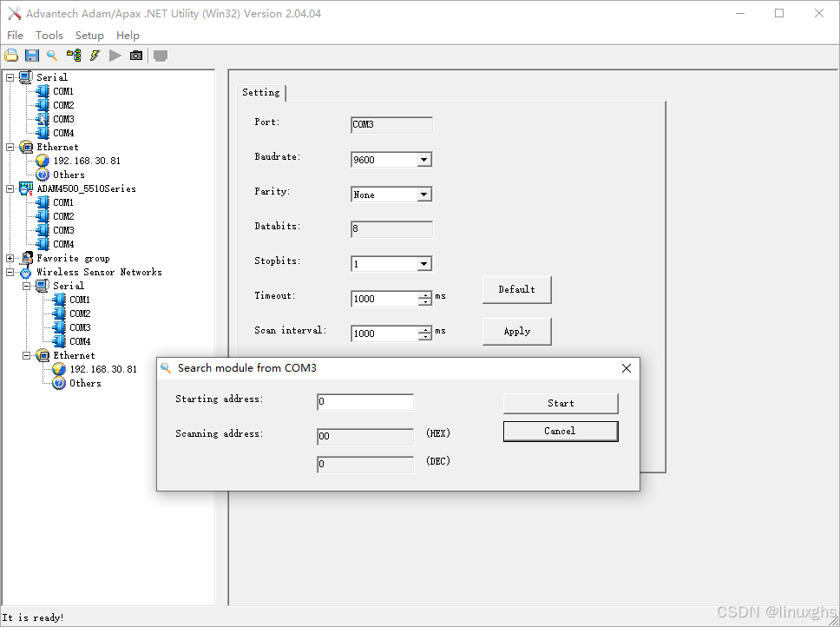Image resolution: width=840 pixels, height=627 pixels.
Task: Select COM3 under ADAM4500_5510Series
Action: point(63,230)
